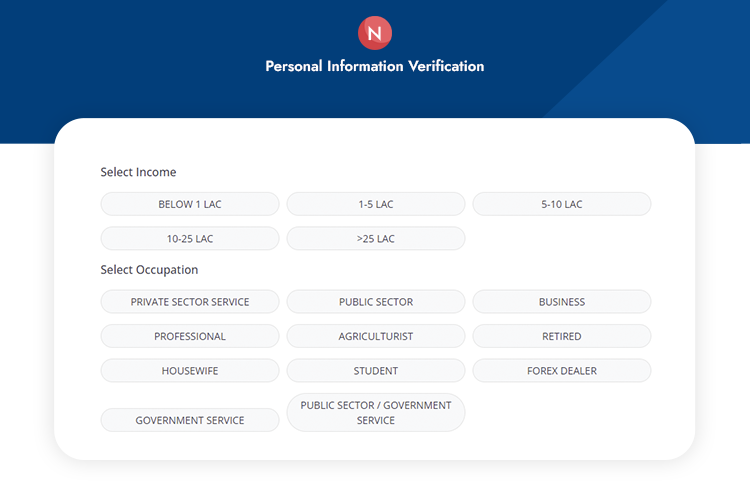Image resolution: width=750 pixels, height=500 pixels.
Task: Choose AGRICULTURIST occupation
Action: [376, 336]
